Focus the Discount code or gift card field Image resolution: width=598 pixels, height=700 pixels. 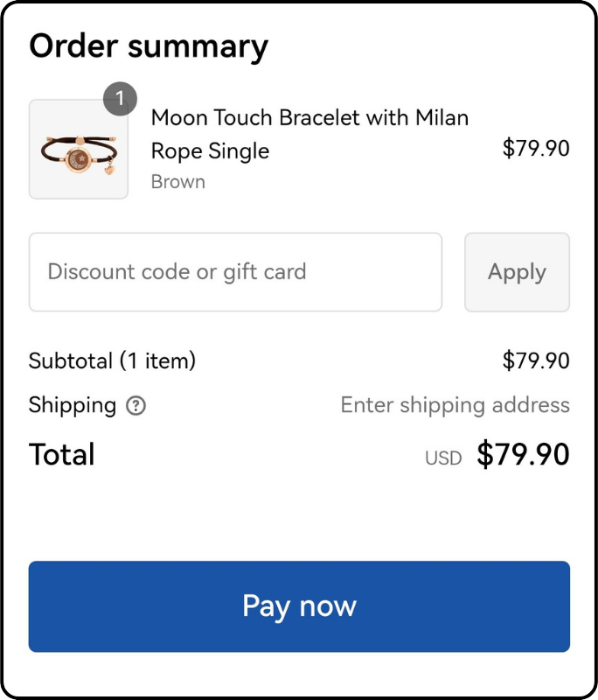tap(235, 272)
